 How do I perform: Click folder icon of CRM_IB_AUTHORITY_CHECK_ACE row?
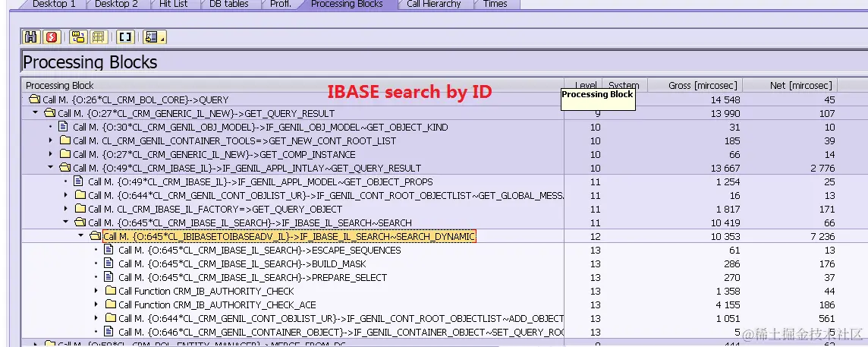coord(111,304)
